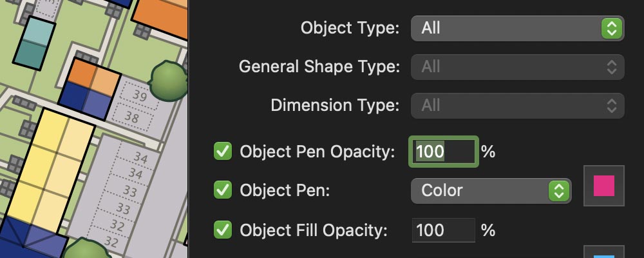
Task: Click the Object Fill Opacity value field
Action: 443,230
